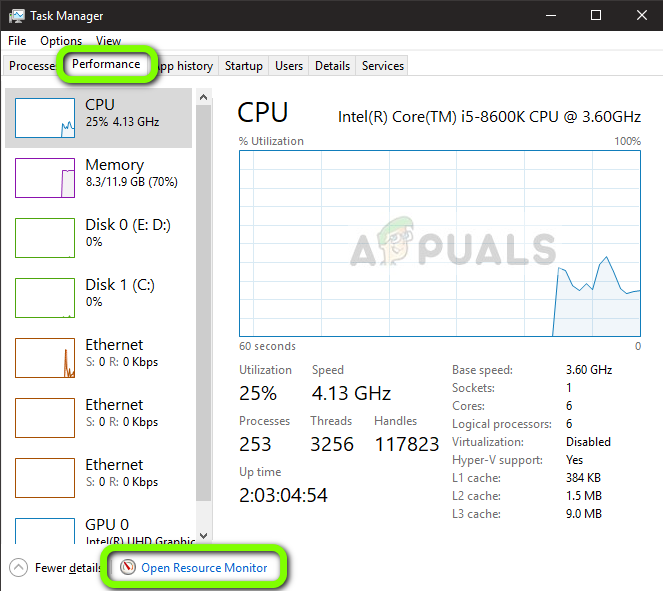This screenshot has width=663, height=591.
Task: Click the CPU utilization graph area
Action: point(440,244)
